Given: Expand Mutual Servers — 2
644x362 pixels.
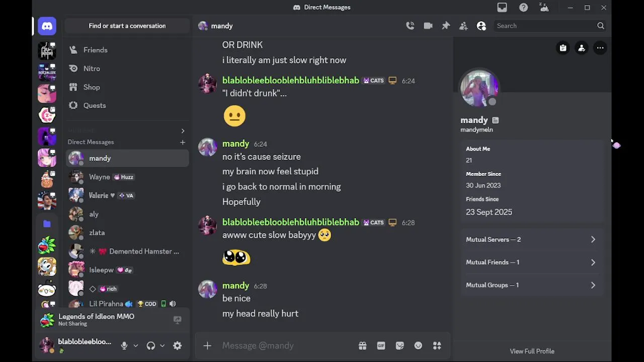Looking at the screenshot, I should coord(531,239).
